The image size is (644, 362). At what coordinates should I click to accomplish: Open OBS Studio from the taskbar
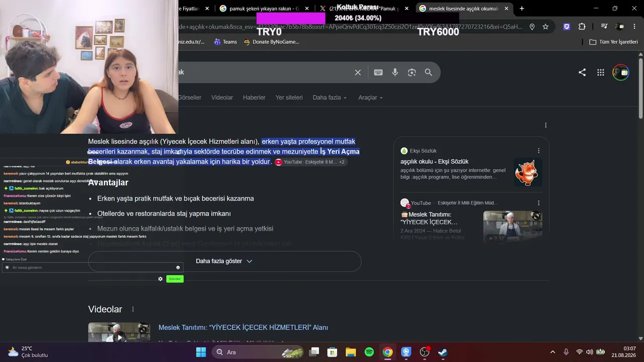pos(425,352)
